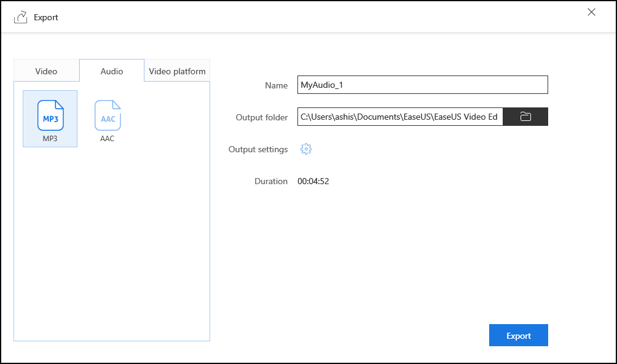Click the MP3 text label below icon
Image resolution: width=617 pixels, height=364 pixels.
(x=50, y=139)
